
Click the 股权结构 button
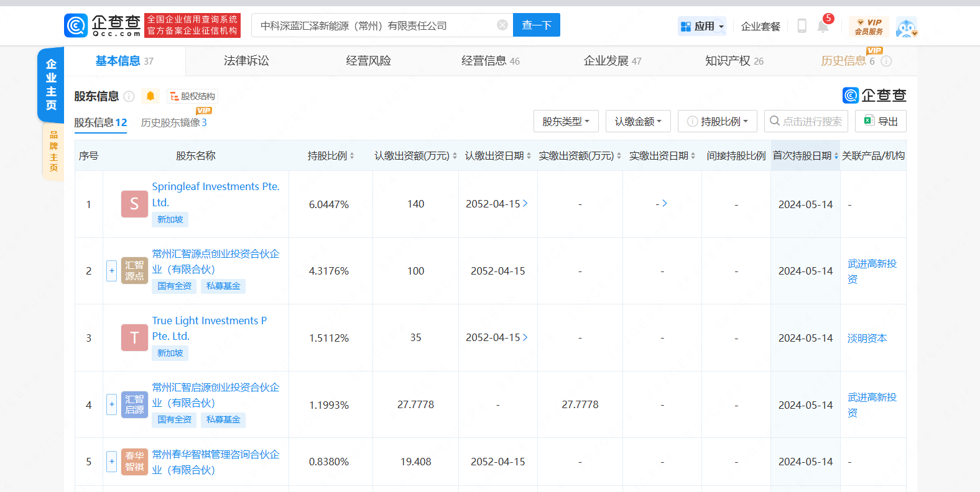tap(192, 96)
